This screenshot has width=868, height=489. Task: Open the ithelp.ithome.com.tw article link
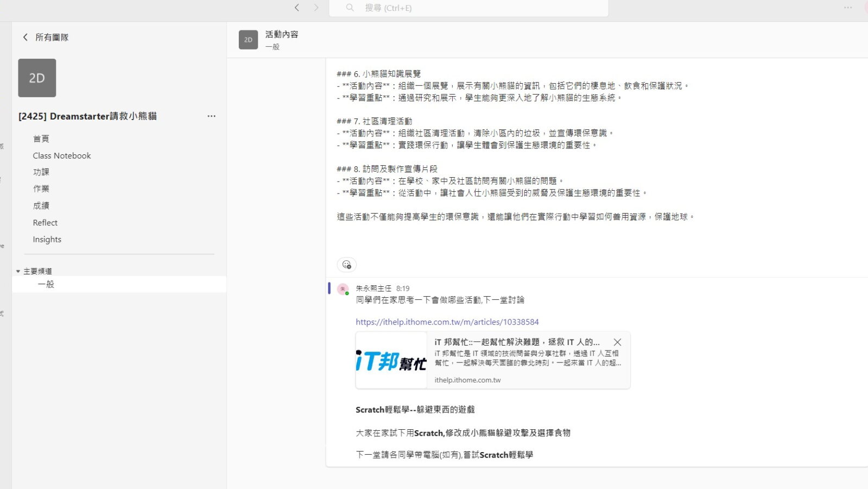447,322
